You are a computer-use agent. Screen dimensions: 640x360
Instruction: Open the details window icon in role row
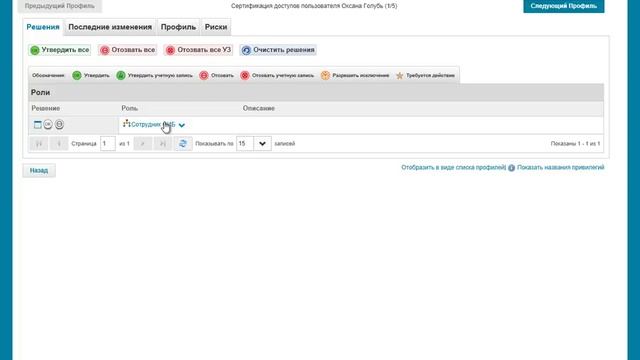(x=38, y=124)
